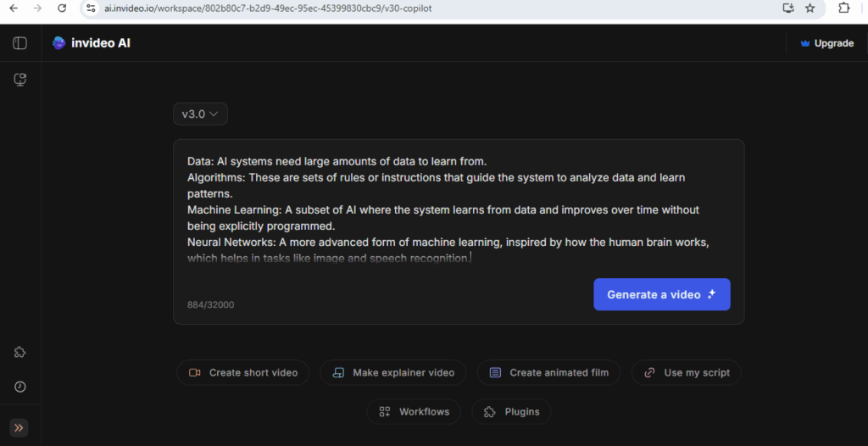868x446 pixels.
Task: Click inside the prompt text area
Action: (459, 210)
